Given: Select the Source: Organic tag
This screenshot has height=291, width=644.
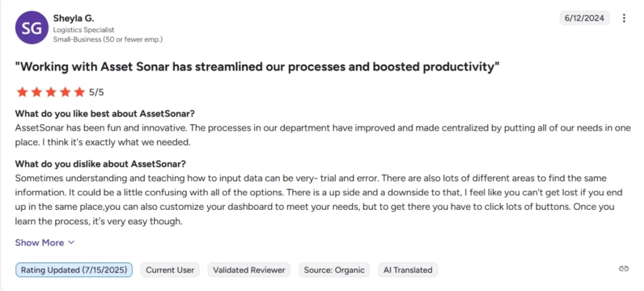Looking at the screenshot, I should [334, 270].
